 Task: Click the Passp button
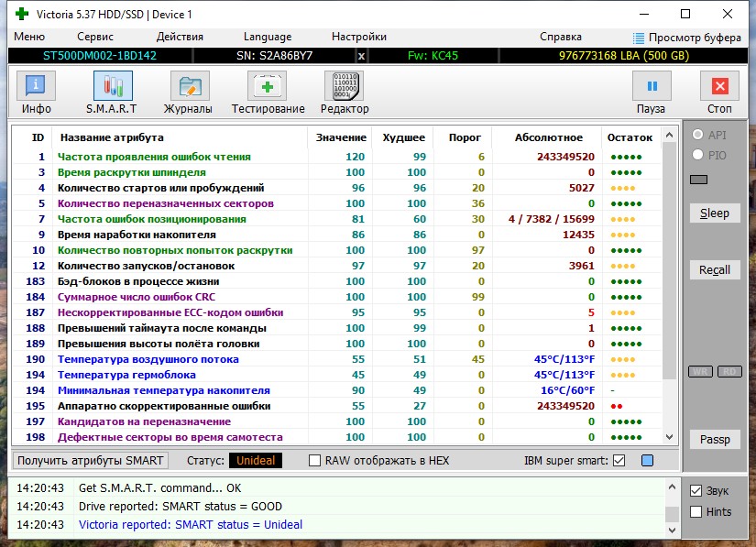[715, 440]
